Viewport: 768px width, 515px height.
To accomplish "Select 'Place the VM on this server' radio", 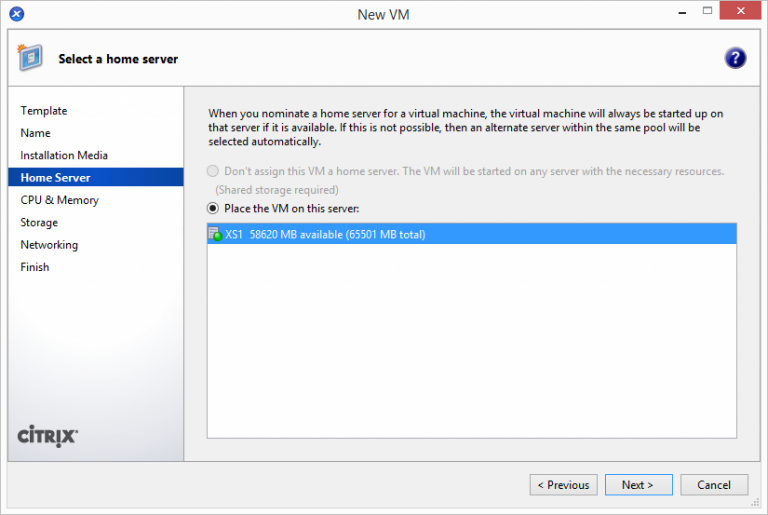I will 212,208.
